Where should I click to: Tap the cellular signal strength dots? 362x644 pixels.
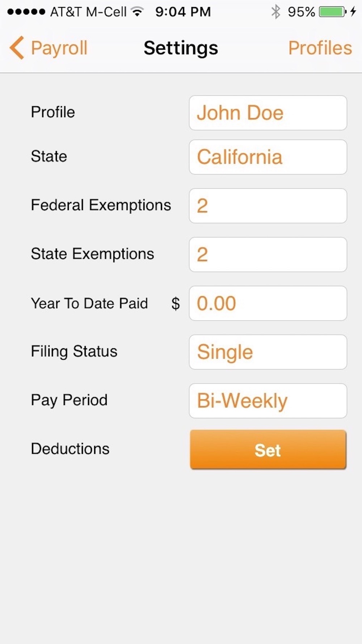pyautogui.click(x=26, y=12)
